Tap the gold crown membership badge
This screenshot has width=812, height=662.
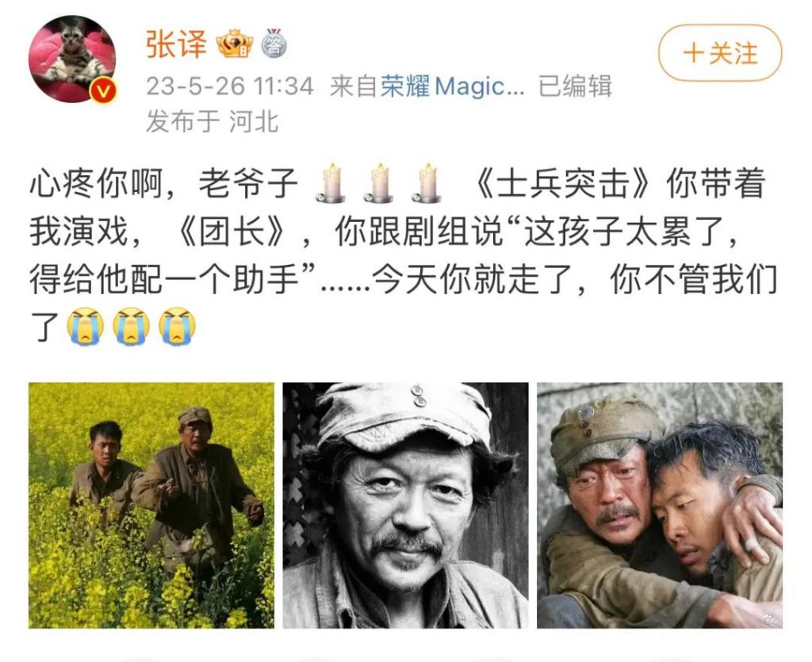[235, 44]
